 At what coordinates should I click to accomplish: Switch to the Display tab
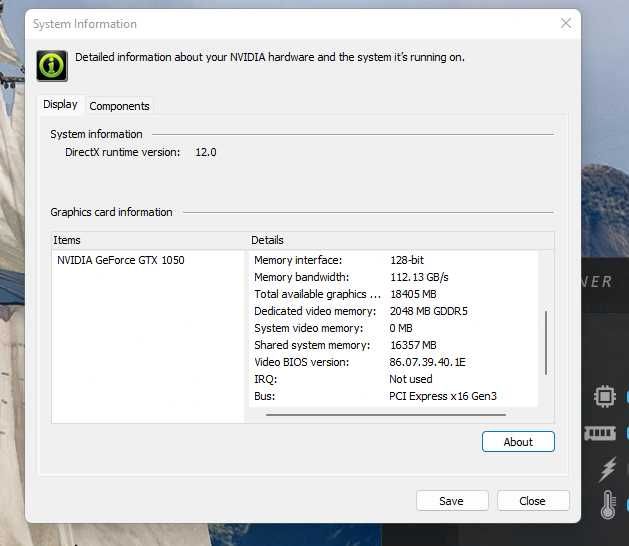(x=60, y=105)
